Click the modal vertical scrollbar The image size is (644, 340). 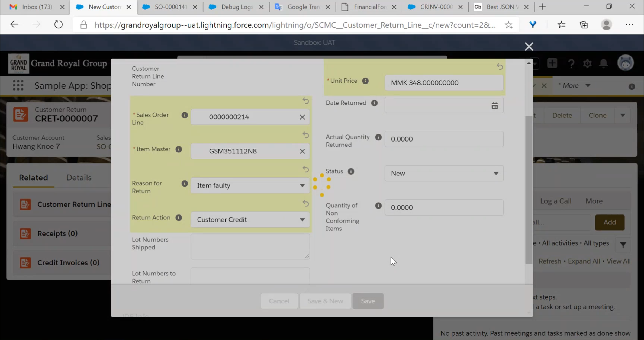(x=529, y=190)
